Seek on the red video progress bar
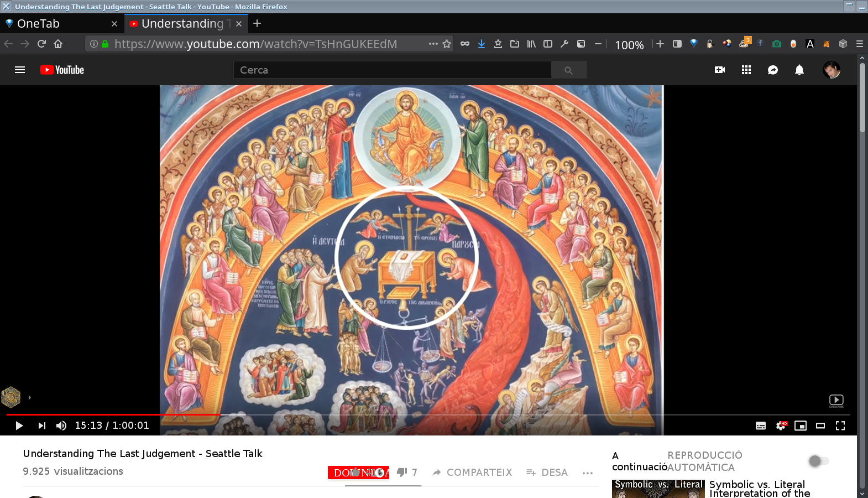Image resolution: width=868 pixels, height=498 pixels. click(x=113, y=414)
